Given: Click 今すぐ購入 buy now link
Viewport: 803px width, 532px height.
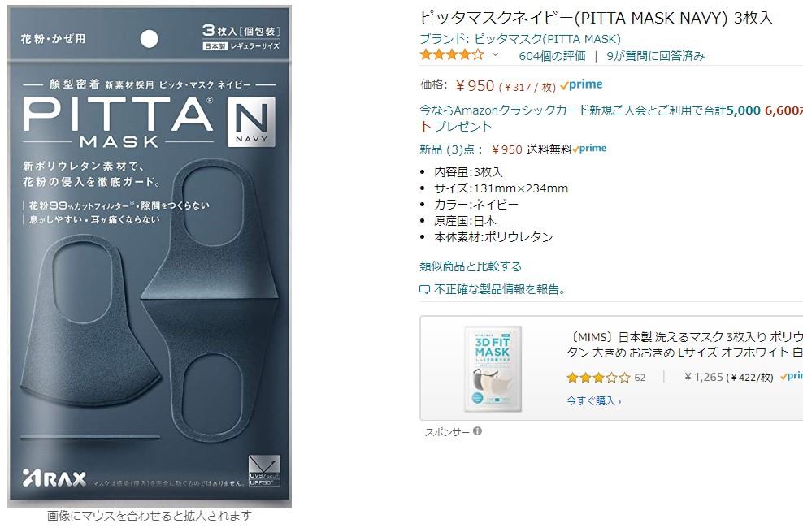Looking at the screenshot, I should 593,400.
